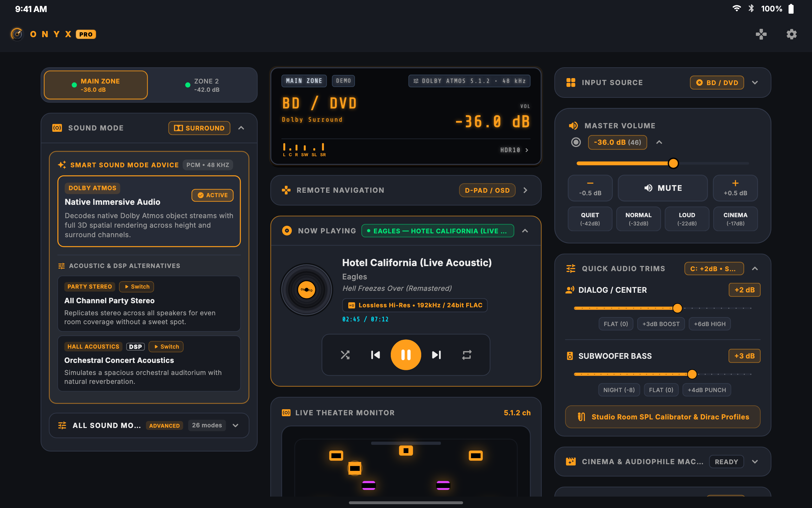
Task: Collapse the Sound Mode panel
Action: tap(241, 128)
